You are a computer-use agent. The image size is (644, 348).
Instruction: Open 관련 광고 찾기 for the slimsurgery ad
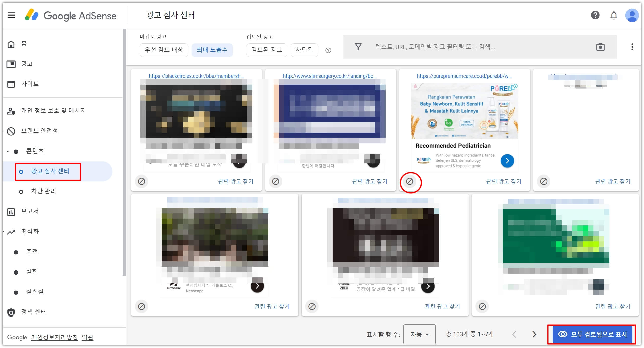(370, 181)
